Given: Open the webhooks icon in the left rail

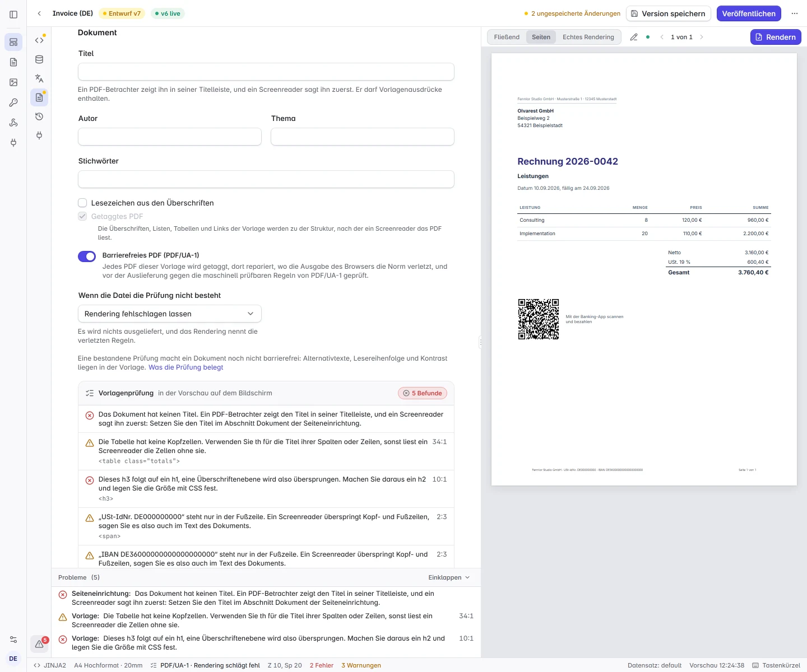Looking at the screenshot, I should (x=13, y=123).
